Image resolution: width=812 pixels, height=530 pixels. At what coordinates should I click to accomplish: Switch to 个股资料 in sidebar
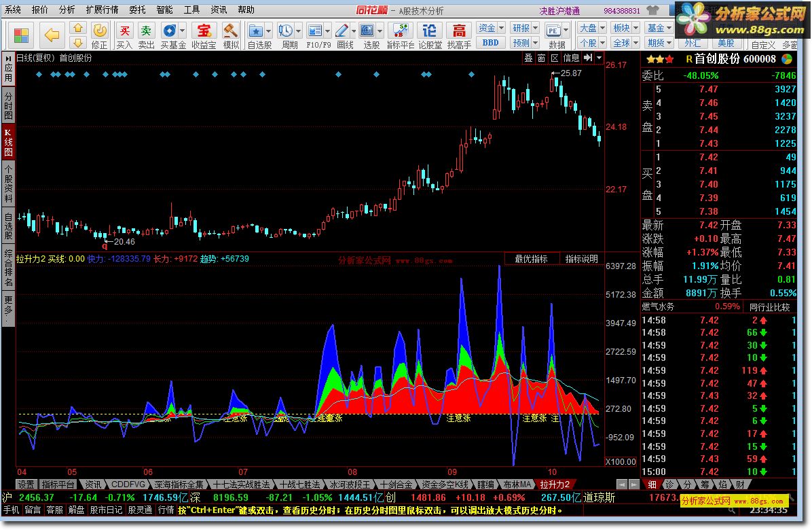pyautogui.click(x=8, y=184)
